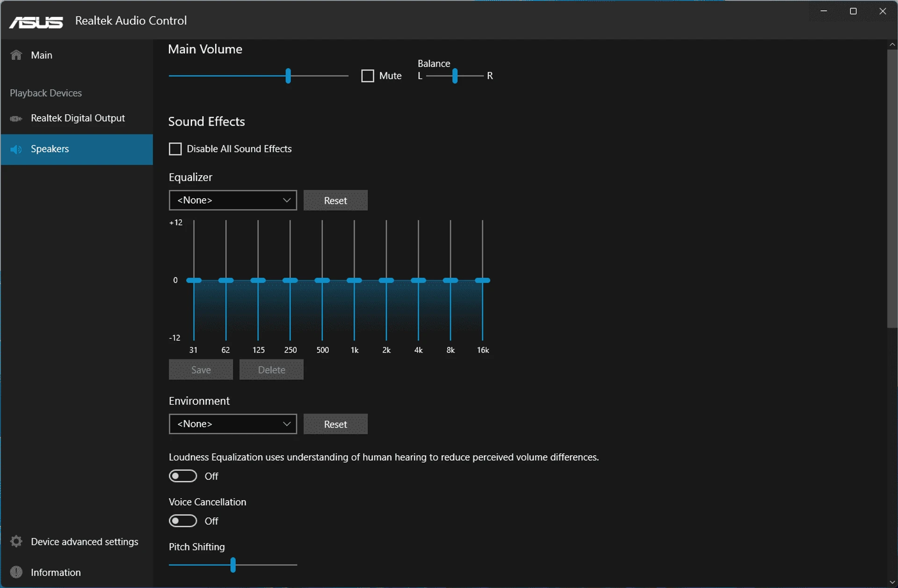The height and width of the screenshot is (588, 898).
Task: Click the Realtek Digital Output connector icon
Action: tap(16, 119)
